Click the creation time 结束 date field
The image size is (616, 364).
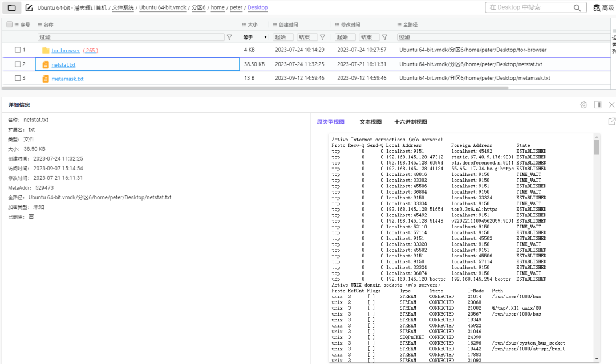tap(307, 37)
